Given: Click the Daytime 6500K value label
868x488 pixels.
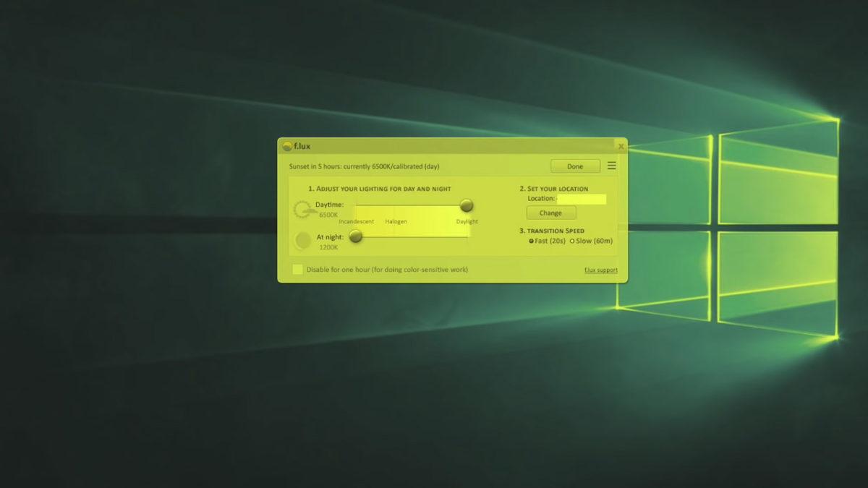Looking at the screenshot, I should 328,215.
